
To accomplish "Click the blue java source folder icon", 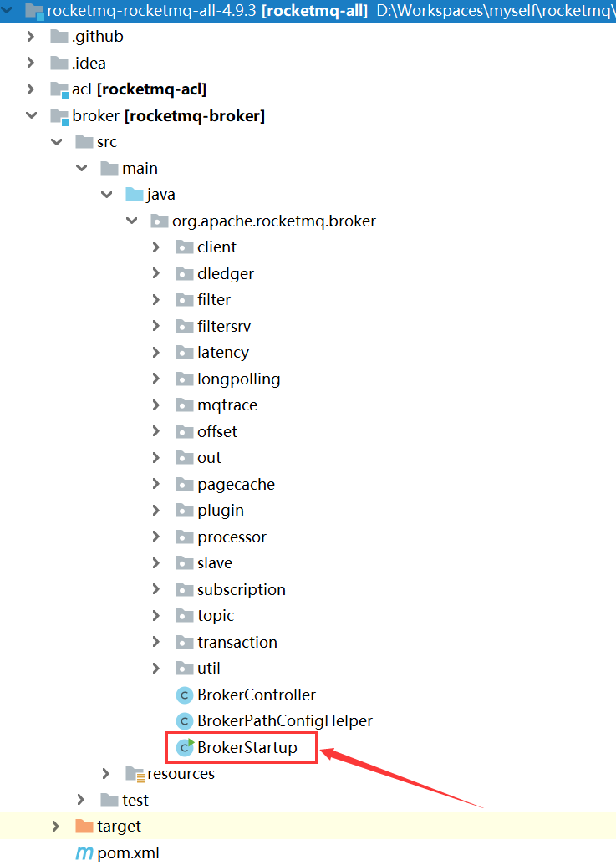I will [135, 195].
